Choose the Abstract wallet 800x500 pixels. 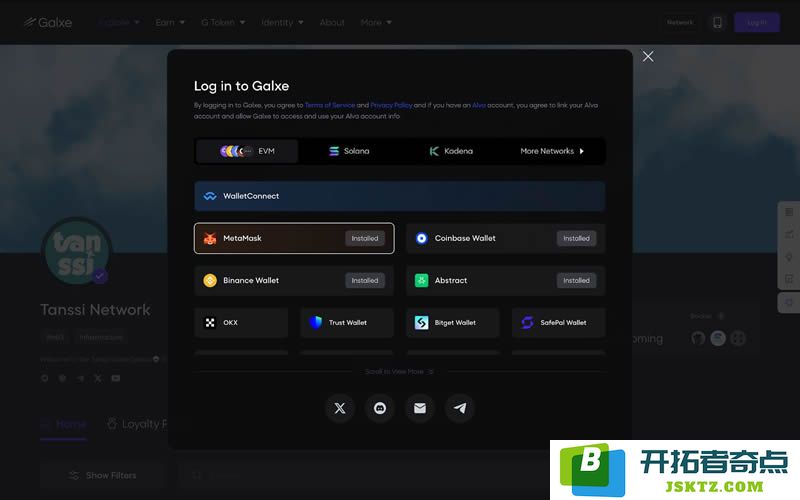tap(505, 281)
